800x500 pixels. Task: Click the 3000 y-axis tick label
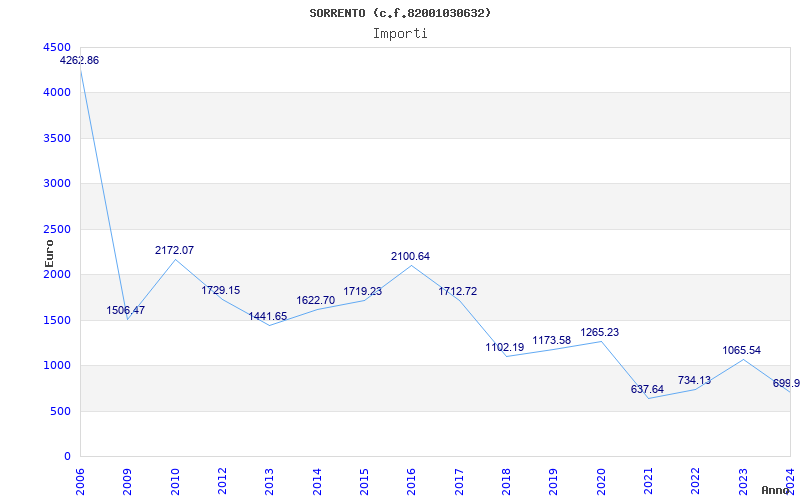coord(57,184)
